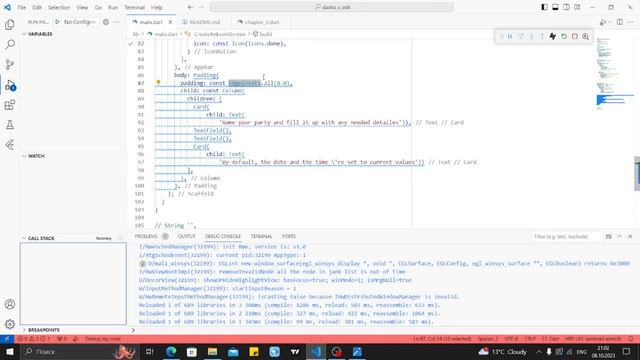This screenshot has height=360, width=640.
Task: Click Step Into in debug toolbar
Action: [531, 36]
